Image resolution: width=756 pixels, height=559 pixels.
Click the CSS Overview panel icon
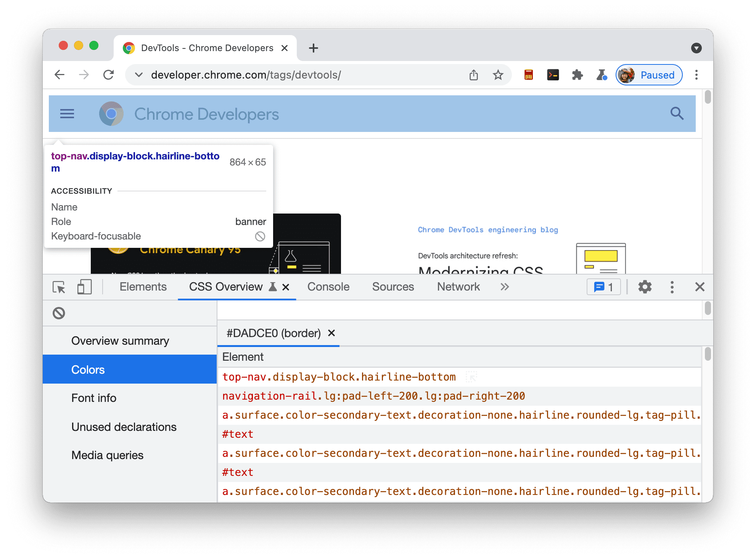coord(273,286)
